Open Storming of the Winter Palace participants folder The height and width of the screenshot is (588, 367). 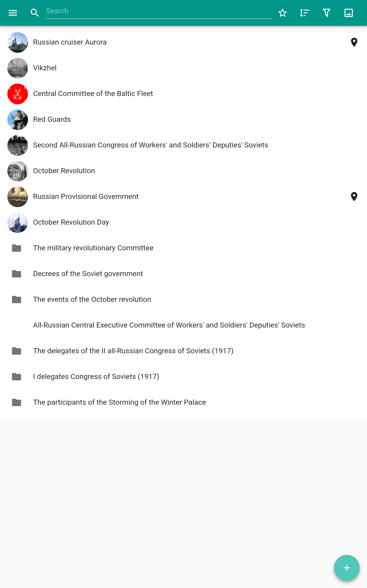coord(120,402)
